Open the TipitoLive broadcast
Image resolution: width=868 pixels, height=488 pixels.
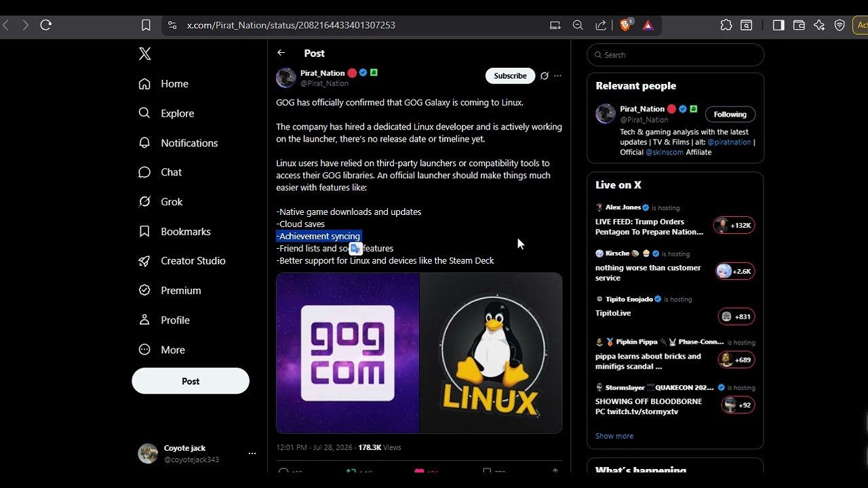pyautogui.click(x=613, y=313)
